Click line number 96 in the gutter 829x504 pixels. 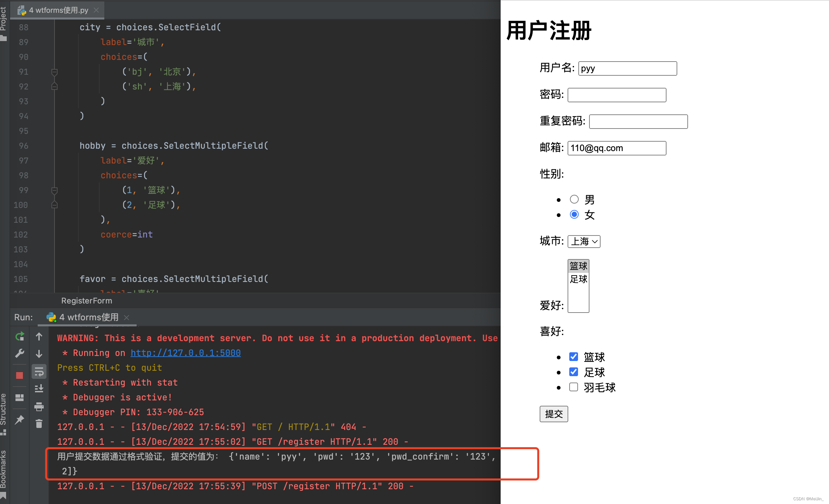pos(24,146)
